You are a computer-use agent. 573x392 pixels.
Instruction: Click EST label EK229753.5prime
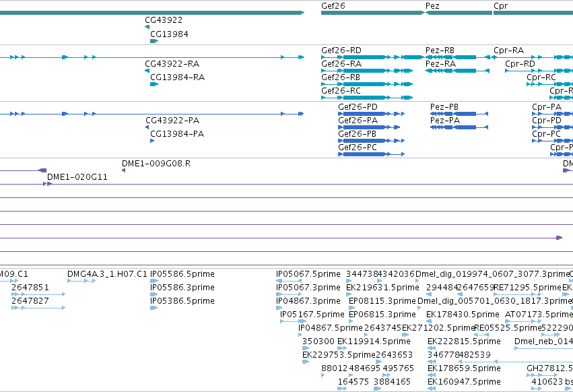(x=339, y=355)
